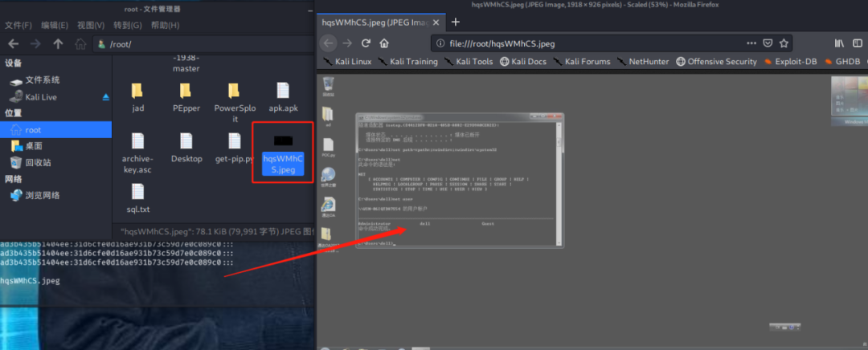The image size is (868, 350).
Task: Eject the Kali Live device
Action: (106, 97)
